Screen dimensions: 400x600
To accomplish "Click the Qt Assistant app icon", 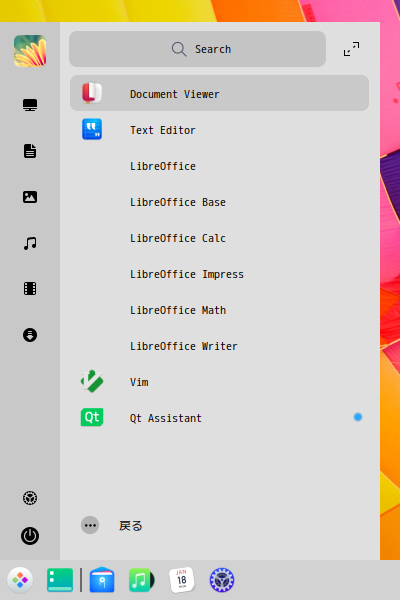I will pos(92,417).
